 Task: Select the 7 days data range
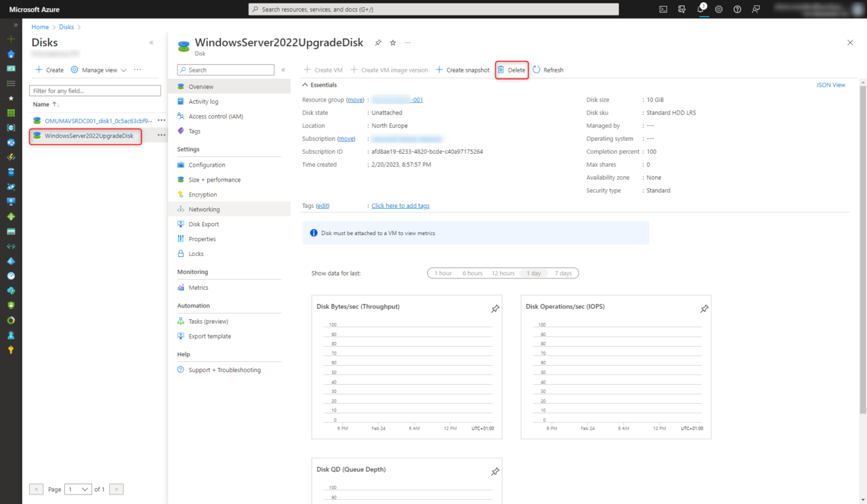coord(563,273)
